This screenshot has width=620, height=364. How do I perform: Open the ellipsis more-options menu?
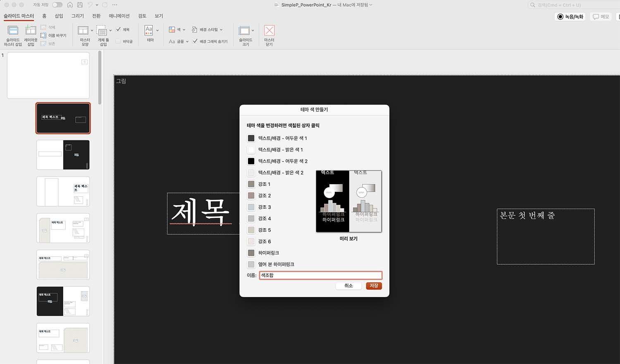115,5
